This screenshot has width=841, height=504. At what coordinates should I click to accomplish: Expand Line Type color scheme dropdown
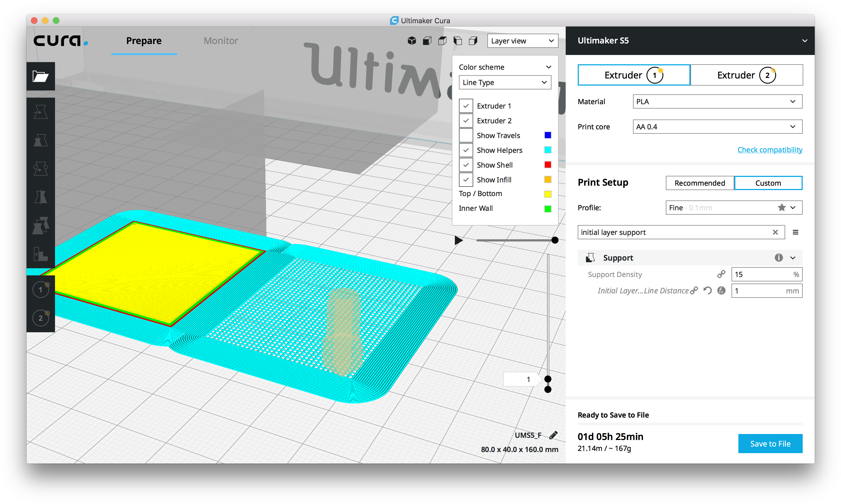tap(505, 83)
